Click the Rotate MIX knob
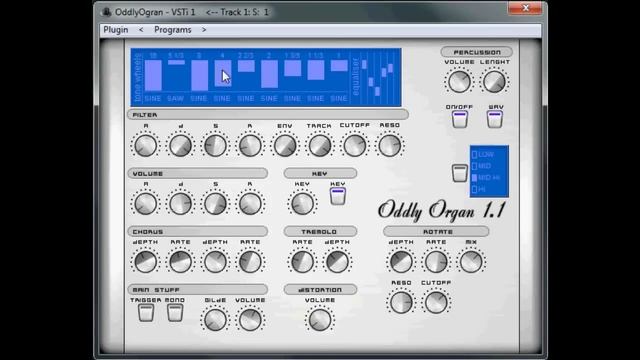 click(x=471, y=262)
